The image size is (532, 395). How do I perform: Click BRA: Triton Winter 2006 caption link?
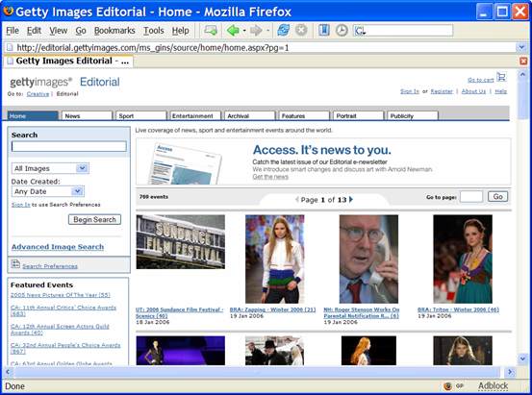pyautogui.click(x=458, y=309)
